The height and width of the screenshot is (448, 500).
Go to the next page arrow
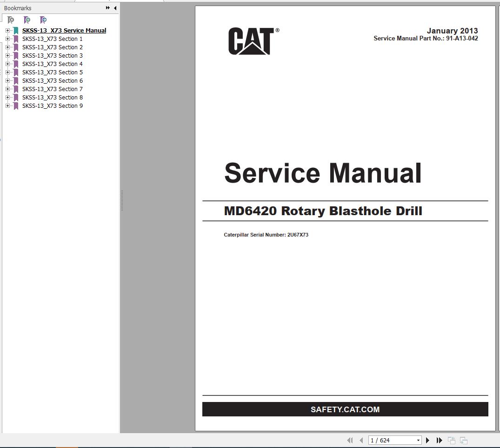tap(427, 440)
